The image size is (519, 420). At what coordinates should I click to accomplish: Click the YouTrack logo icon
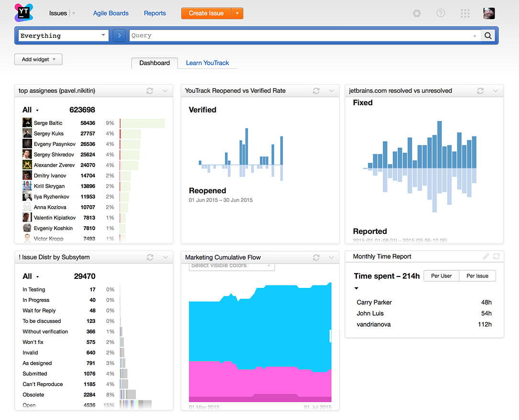[x=24, y=13]
